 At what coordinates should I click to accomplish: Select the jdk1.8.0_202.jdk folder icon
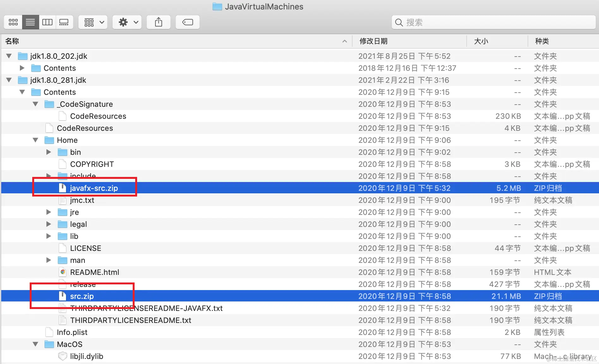(23, 56)
